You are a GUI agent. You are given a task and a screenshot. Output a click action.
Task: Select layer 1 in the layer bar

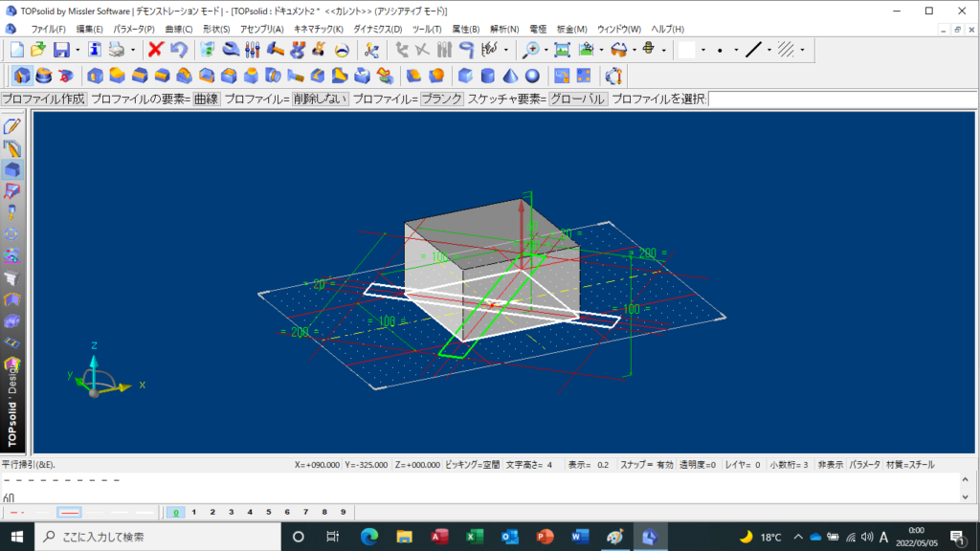tap(194, 513)
